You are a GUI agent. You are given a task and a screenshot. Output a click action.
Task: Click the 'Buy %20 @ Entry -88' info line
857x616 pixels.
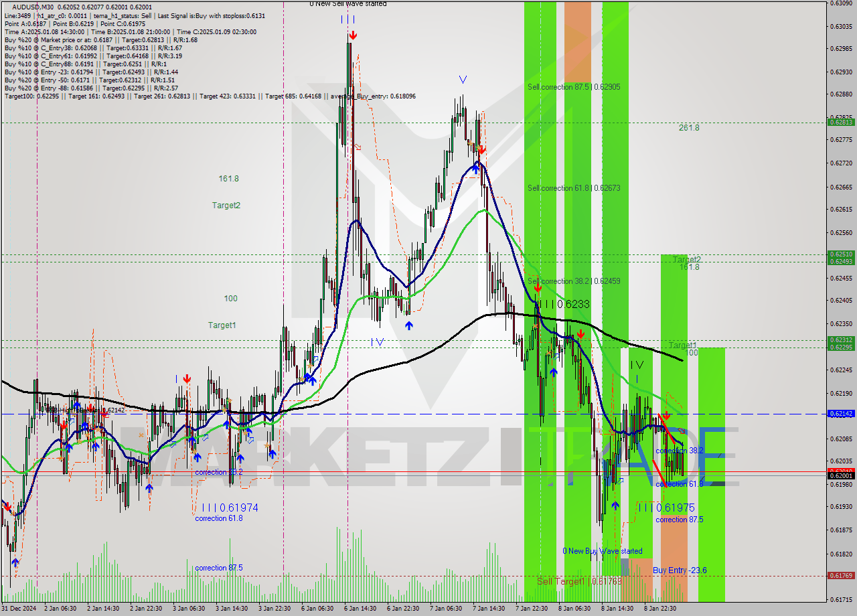[x=91, y=88]
